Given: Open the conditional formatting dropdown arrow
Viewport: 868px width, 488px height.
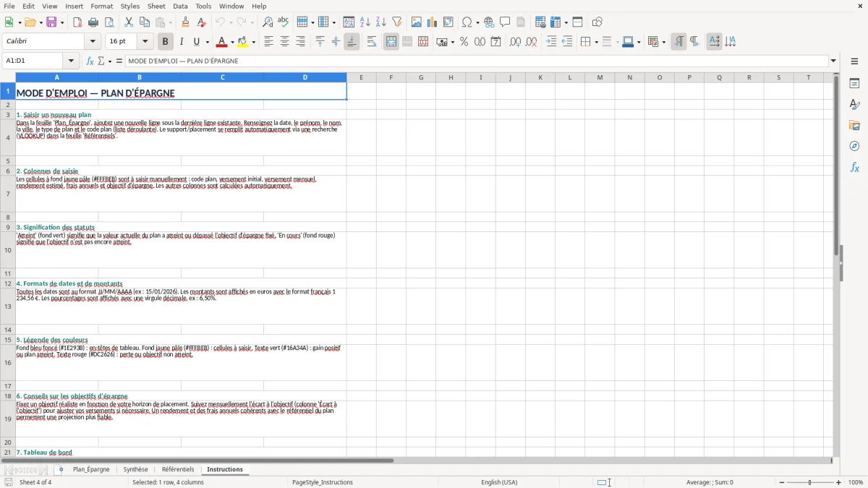Looking at the screenshot, I should (663, 42).
